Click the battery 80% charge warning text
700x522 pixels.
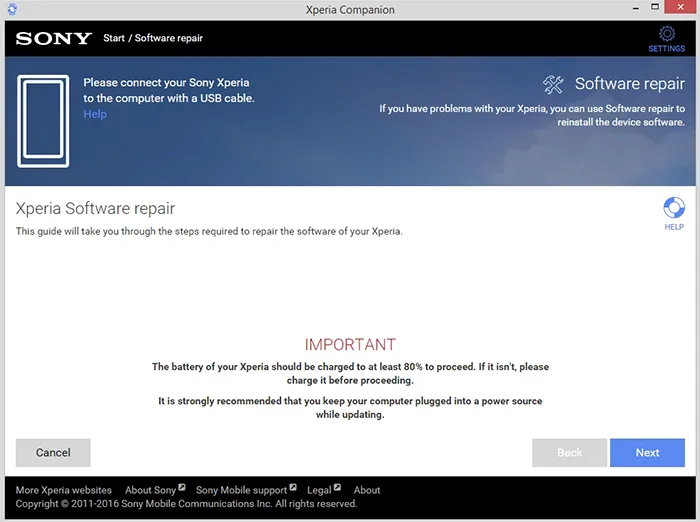[x=350, y=373]
